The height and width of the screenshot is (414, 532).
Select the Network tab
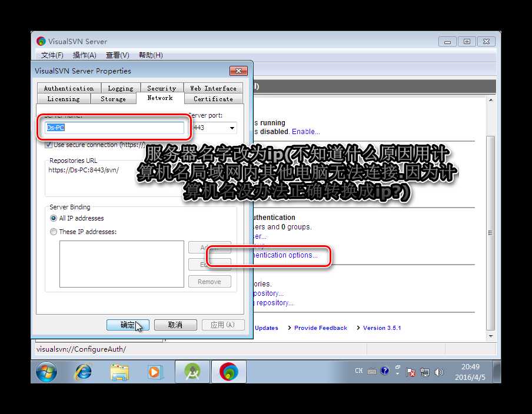click(x=160, y=98)
